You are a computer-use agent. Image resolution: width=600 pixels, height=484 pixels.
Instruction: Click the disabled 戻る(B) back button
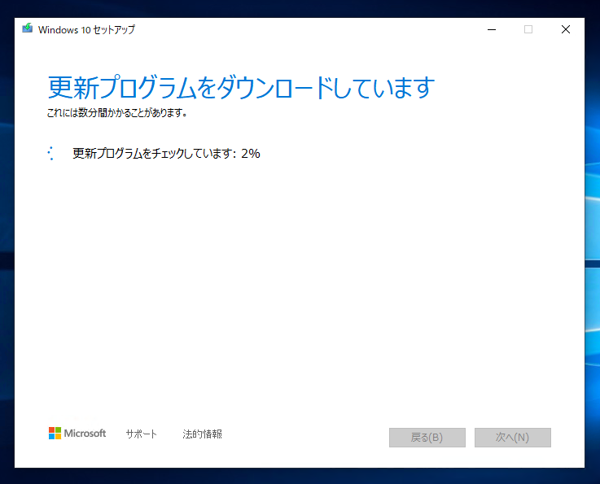tap(427, 437)
